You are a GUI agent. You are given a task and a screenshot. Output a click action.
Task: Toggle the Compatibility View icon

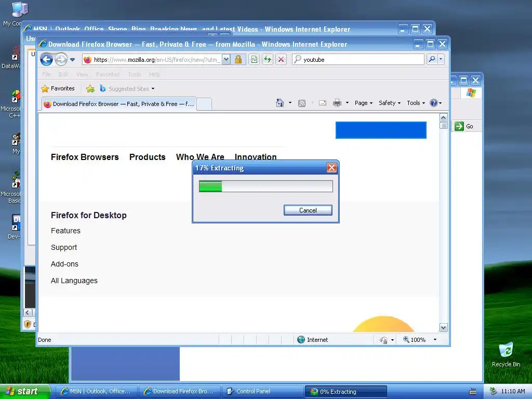254,59
